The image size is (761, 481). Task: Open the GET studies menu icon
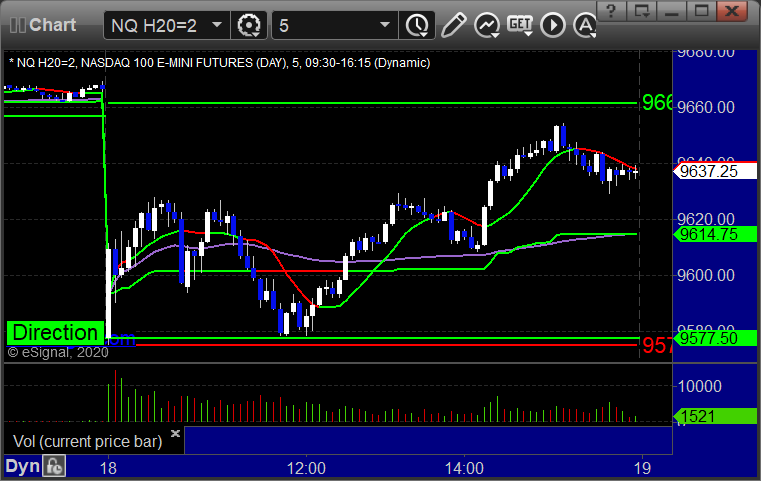520,25
